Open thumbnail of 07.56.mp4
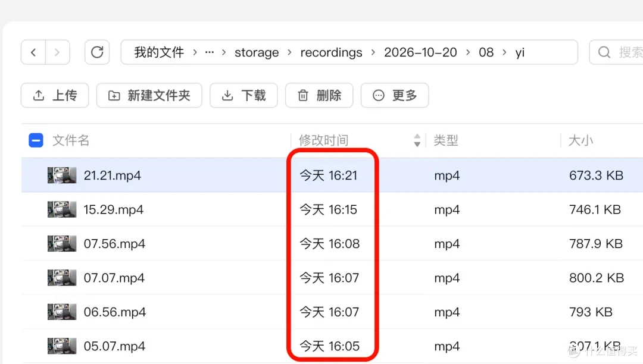Image resolution: width=643 pixels, height=364 pixels. (62, 244)
